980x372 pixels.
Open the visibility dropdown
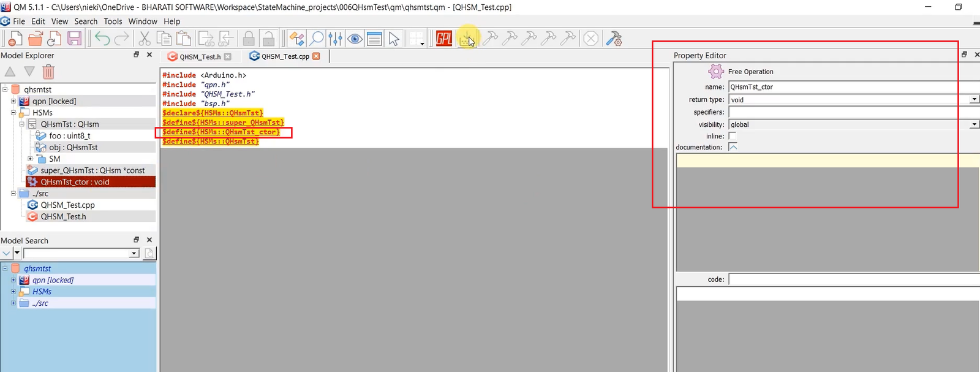(x=974, y=124)
